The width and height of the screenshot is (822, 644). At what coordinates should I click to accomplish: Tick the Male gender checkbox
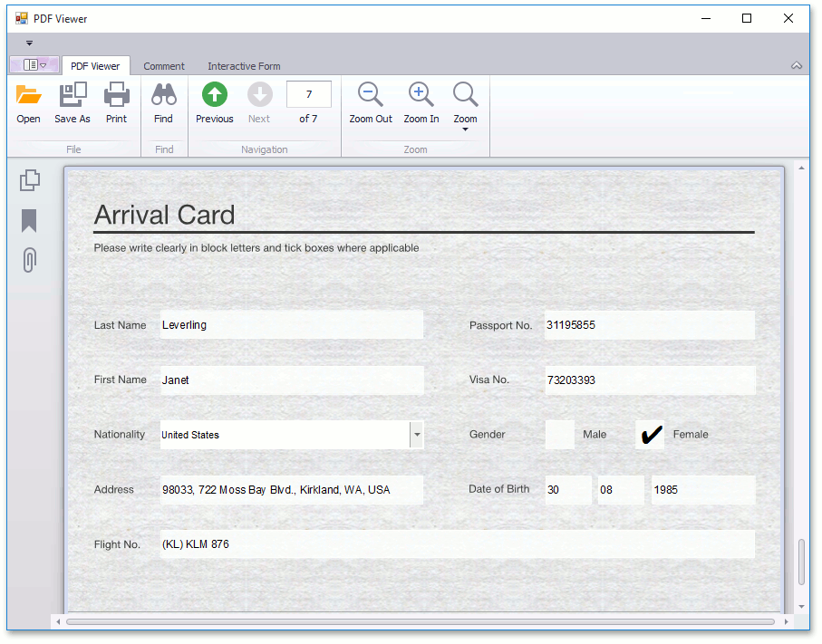coord(559,435)
